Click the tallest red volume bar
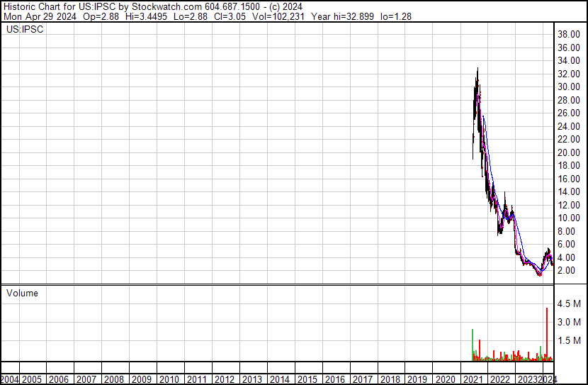 (x=547, y=333)
